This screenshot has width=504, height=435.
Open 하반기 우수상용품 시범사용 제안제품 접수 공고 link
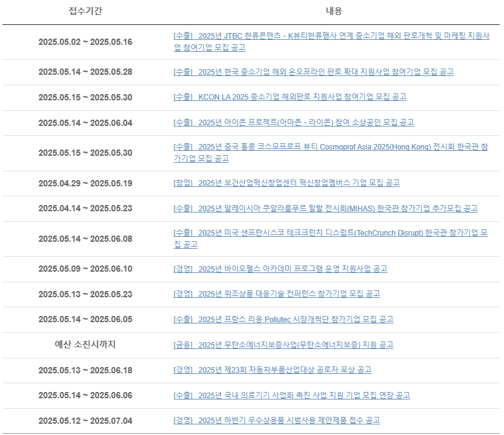[x=277, y=420]
